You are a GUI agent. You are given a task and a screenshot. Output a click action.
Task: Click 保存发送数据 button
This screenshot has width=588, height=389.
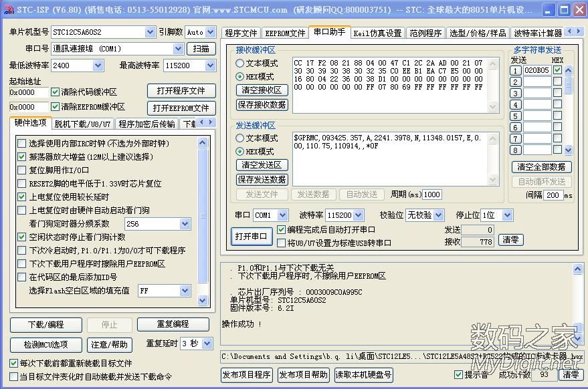[x=262, y=180]
